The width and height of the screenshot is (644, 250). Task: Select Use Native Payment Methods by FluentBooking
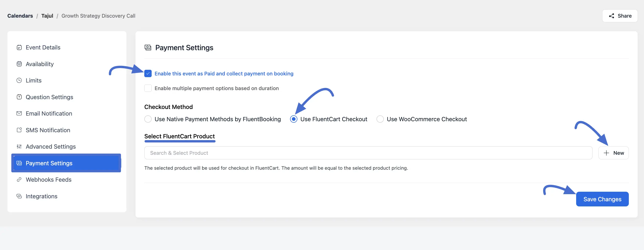[x=148, y=119]
